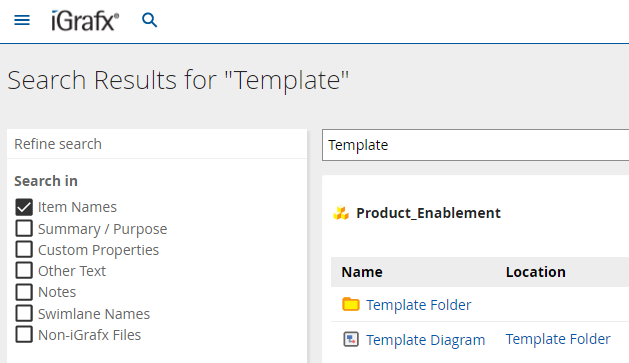
Task: Open the hamburger navigation menu
Action: point(22,20)
